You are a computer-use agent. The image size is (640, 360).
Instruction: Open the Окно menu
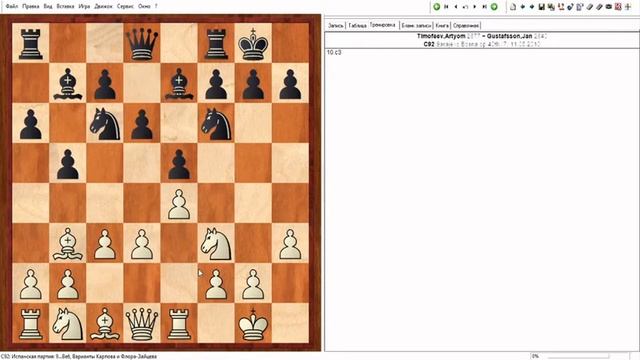click(x=144, y=7)
